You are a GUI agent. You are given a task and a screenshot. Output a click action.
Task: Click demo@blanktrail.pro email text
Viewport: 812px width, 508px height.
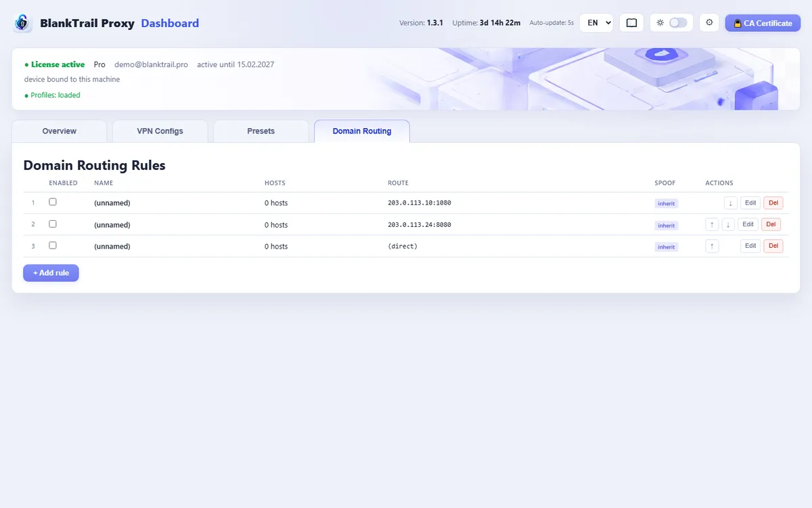[x=151, y=64]
